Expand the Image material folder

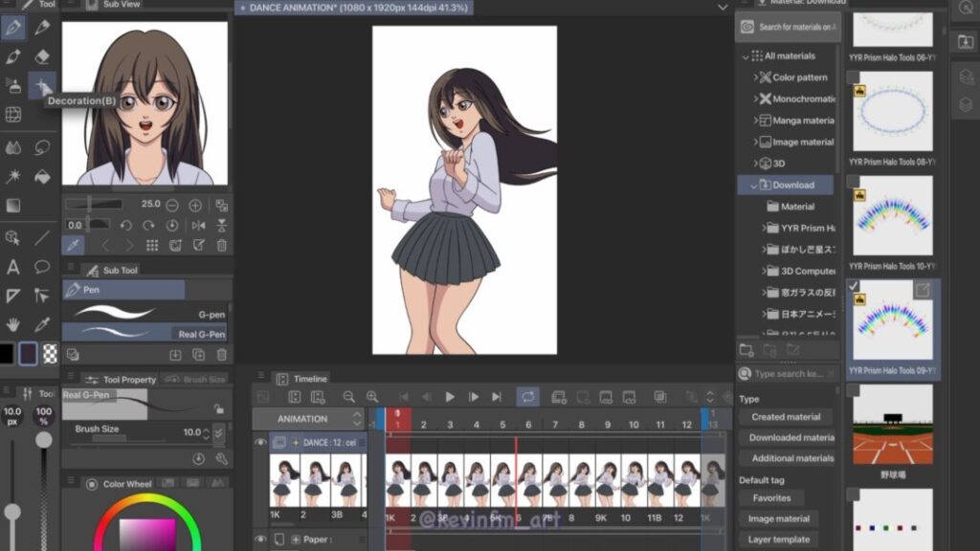(x=755, y=142)
